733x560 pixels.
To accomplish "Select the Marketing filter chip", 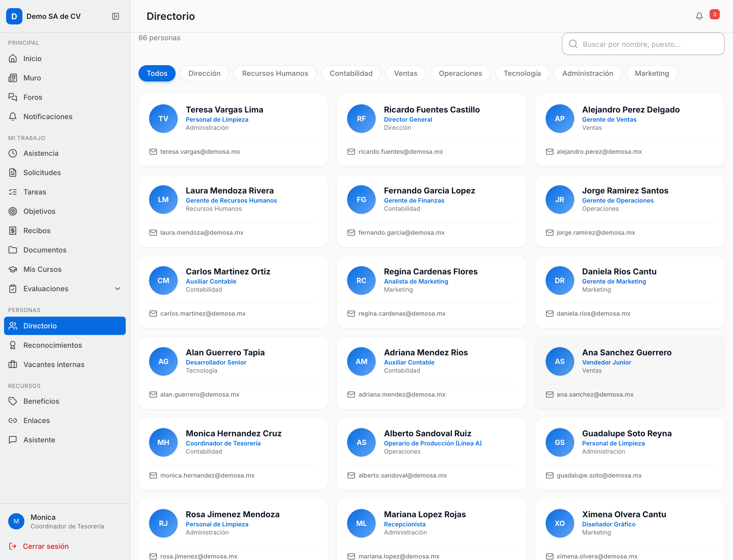I will pos(652,73).
